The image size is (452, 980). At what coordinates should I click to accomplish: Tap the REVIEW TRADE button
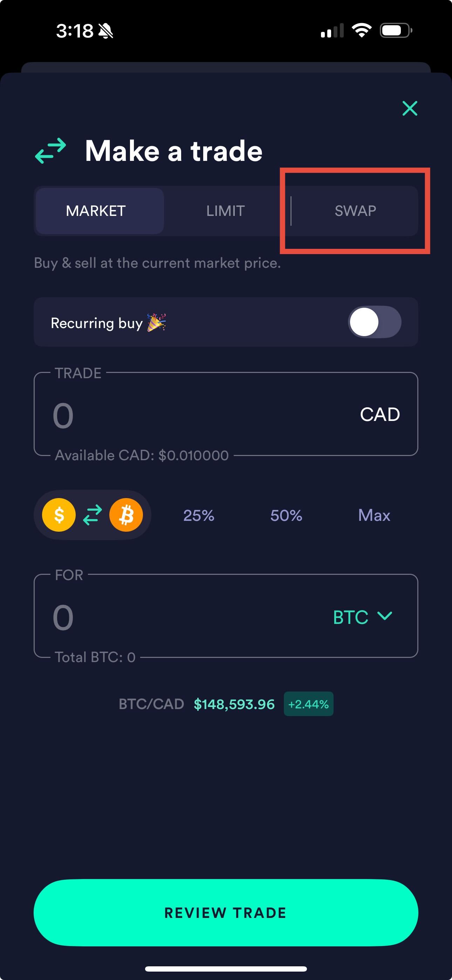226,913
